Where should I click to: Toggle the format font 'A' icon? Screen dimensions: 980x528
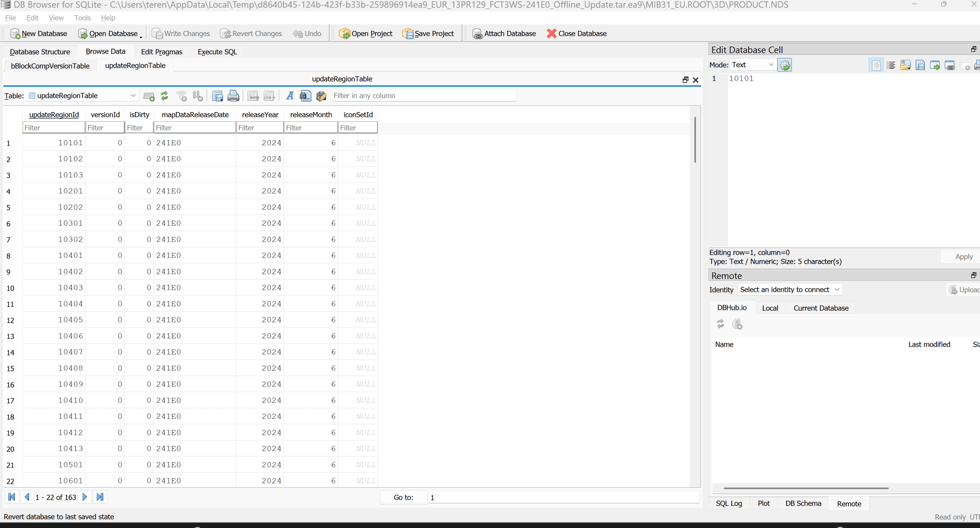pos(290,96)
